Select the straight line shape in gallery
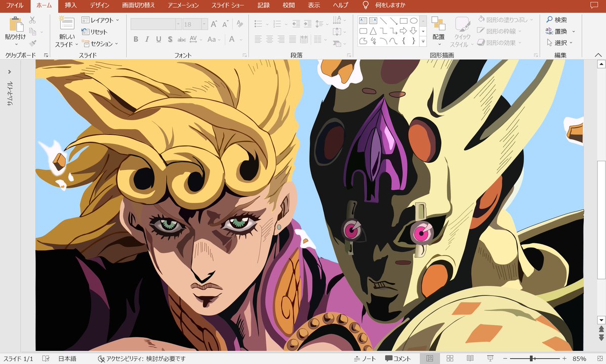606x364 pixels. coord(383,21)
